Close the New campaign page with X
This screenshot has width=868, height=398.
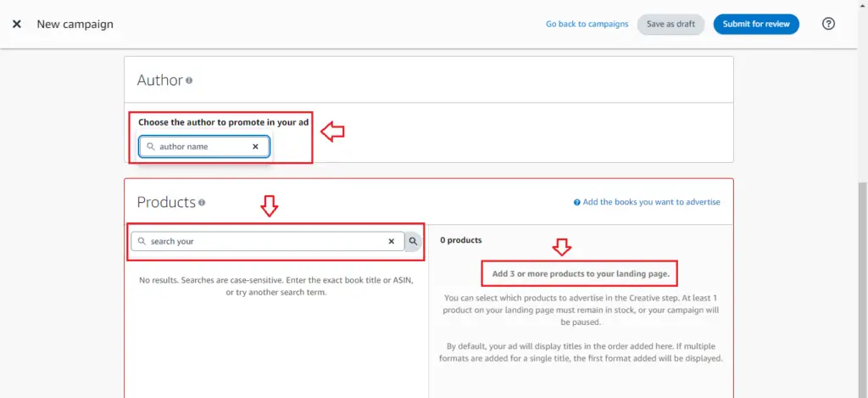click(17, 25)
